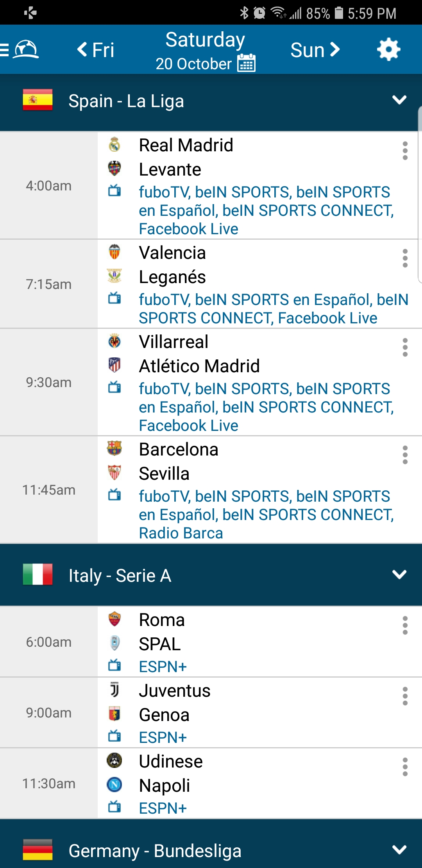This screenshot has width=422, height=868.
Task: Tap three-dot menu for Juventus vs Genoa
Action: (405, 696)
